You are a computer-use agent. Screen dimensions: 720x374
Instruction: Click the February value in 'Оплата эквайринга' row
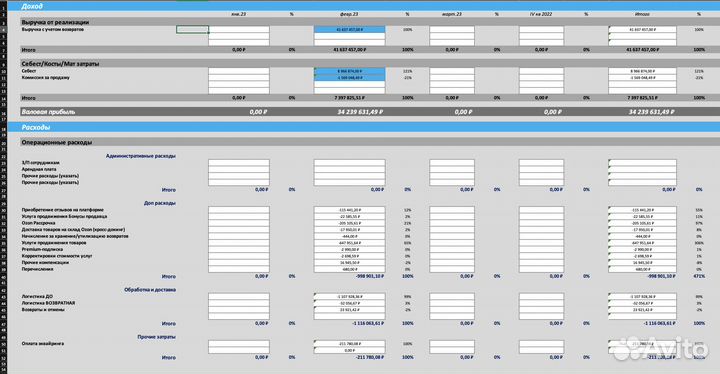(349, 343)
